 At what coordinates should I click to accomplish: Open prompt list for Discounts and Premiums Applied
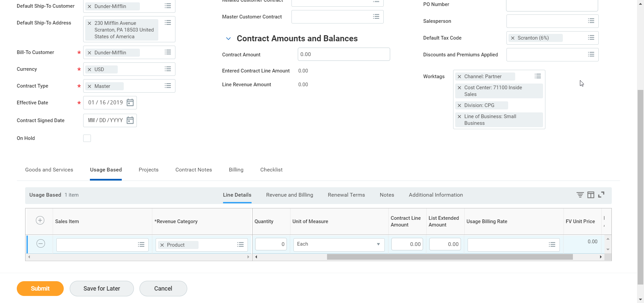coord(591,54)
